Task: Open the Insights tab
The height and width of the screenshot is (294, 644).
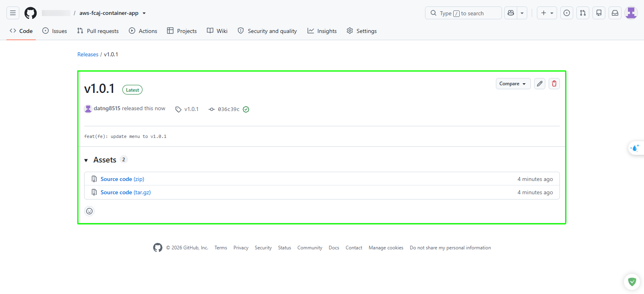Action: 322,31
